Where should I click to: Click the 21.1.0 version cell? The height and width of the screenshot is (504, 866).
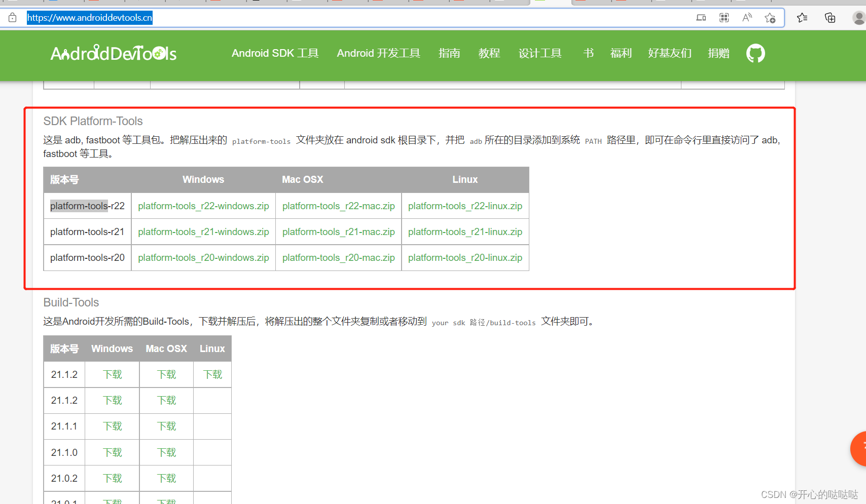coord(64,452)
